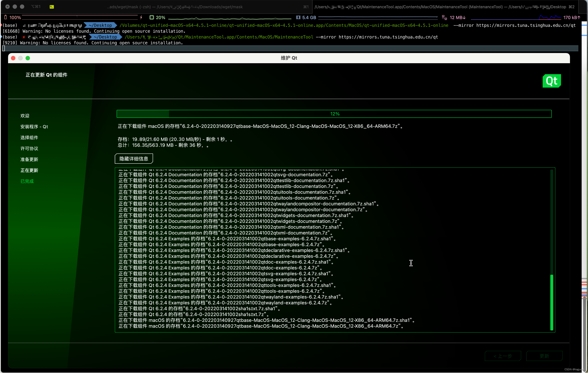Click log line qtsvg-documentation.7z
Viewport: 588px width, 373px height.
click(x=225, y=175)
